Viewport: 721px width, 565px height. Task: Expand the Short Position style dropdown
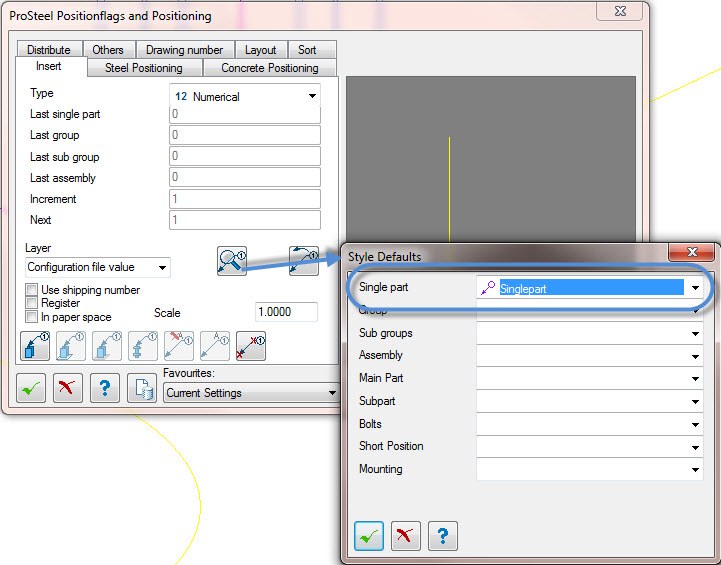click(x=695, y=447)
